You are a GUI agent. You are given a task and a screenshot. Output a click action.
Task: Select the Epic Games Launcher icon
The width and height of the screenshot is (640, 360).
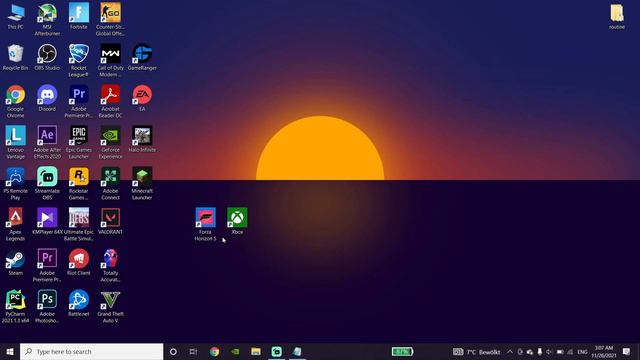pyautogui.click(x=79, y=142)
